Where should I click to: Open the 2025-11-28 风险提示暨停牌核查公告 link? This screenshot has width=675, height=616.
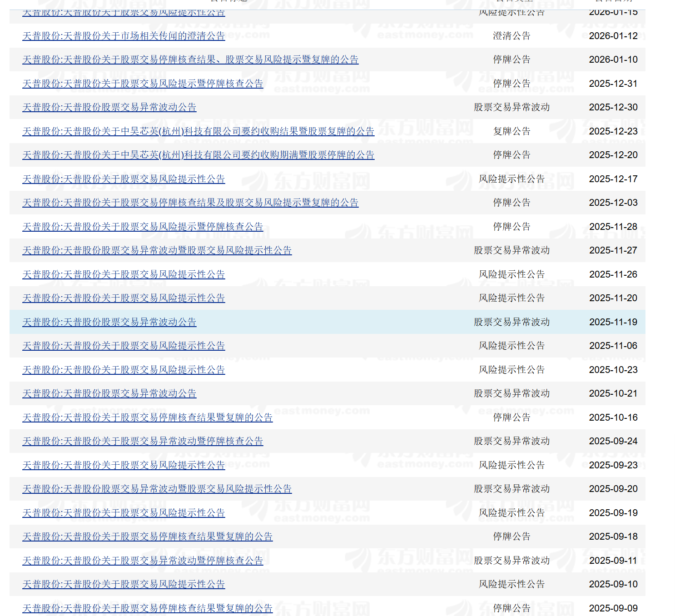click(143, 227)
